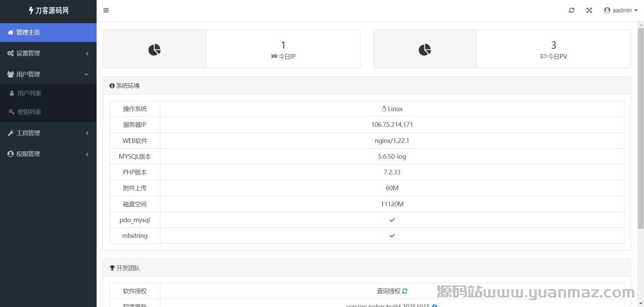Expand the 权限管理 sidebar menu
This screenshot has width=644, height=307.
point(48,154)
